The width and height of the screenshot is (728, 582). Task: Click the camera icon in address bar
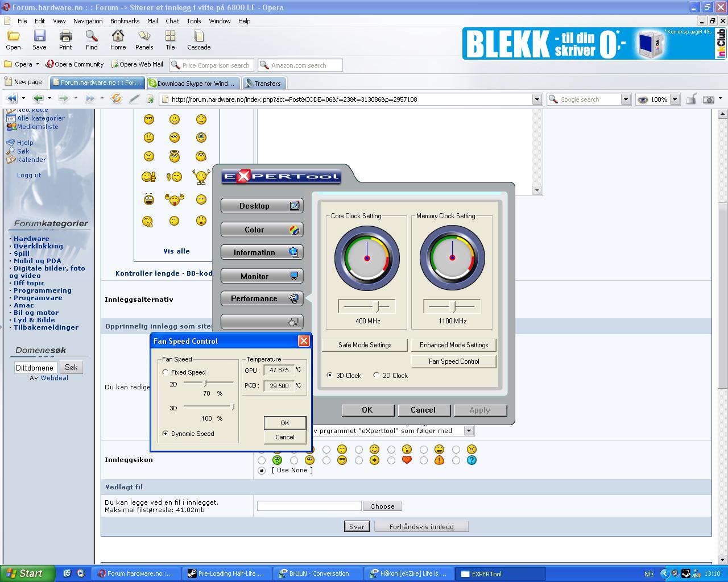(709, 99)
